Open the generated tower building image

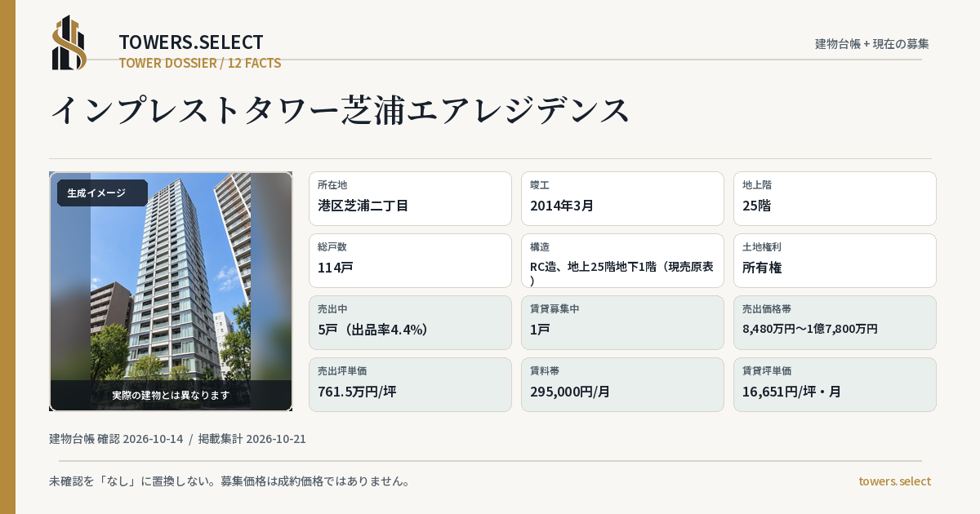click(171, 291)
